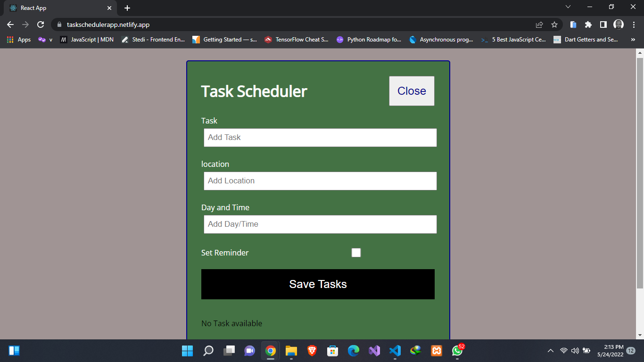Open volume speaker tray icon
Screen dimensions: 644x362
click(x=575, y=351)
